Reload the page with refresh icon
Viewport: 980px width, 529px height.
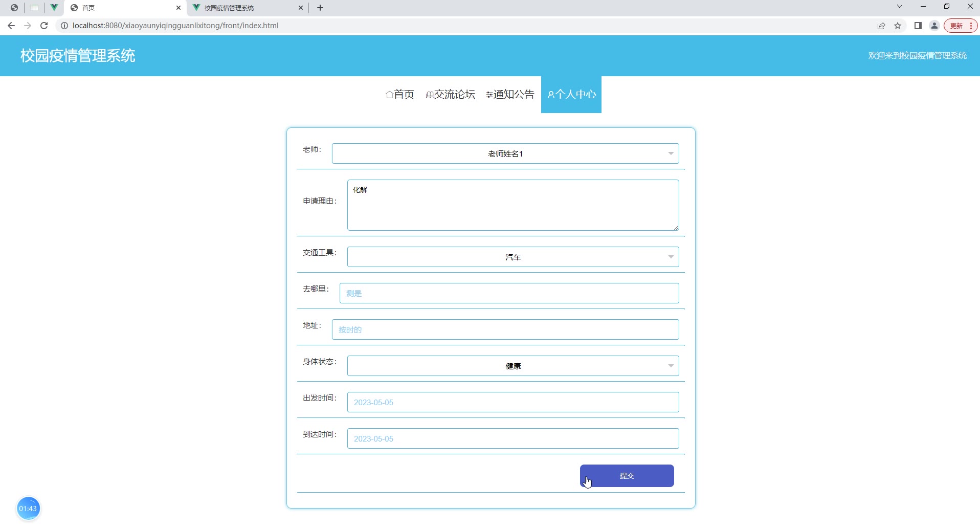44,26
